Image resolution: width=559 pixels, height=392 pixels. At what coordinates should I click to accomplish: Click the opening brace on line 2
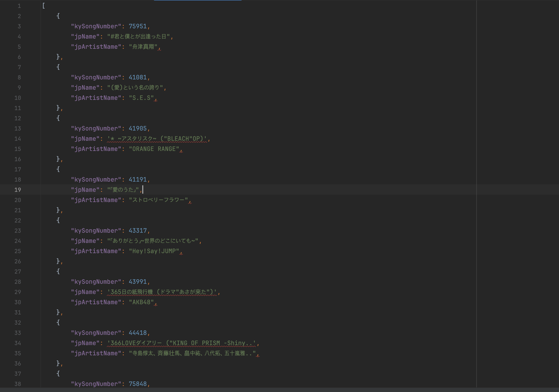click(58, 16)
